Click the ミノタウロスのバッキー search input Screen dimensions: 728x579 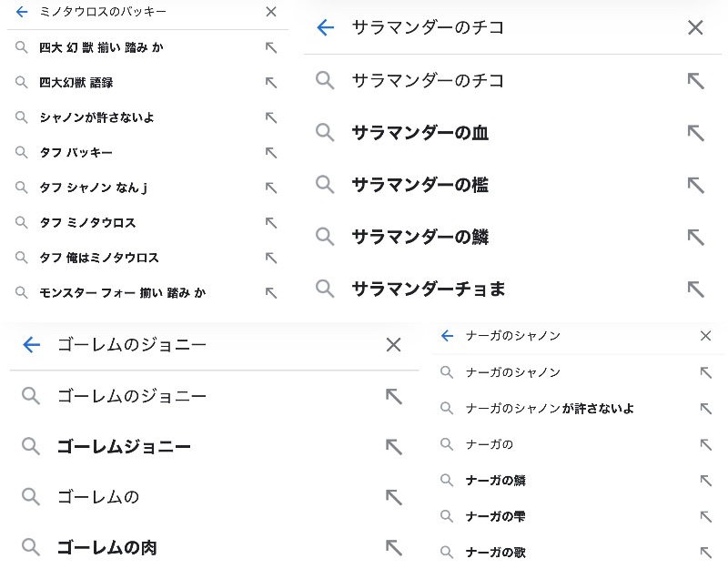point(136,12)
